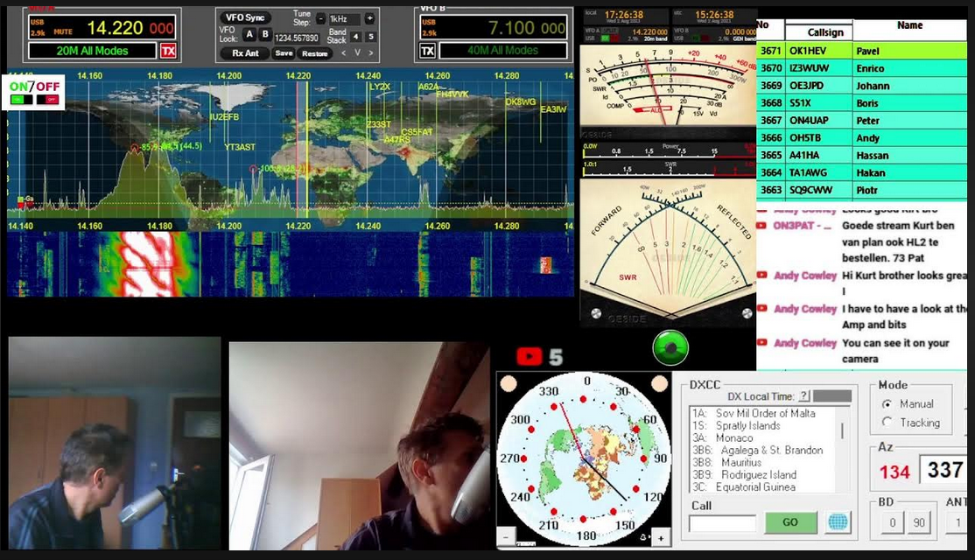Screen dimensions: 975x560
Task: Click the DX Local Time help button
Action: pyautogui.click(x=803, y=396)
